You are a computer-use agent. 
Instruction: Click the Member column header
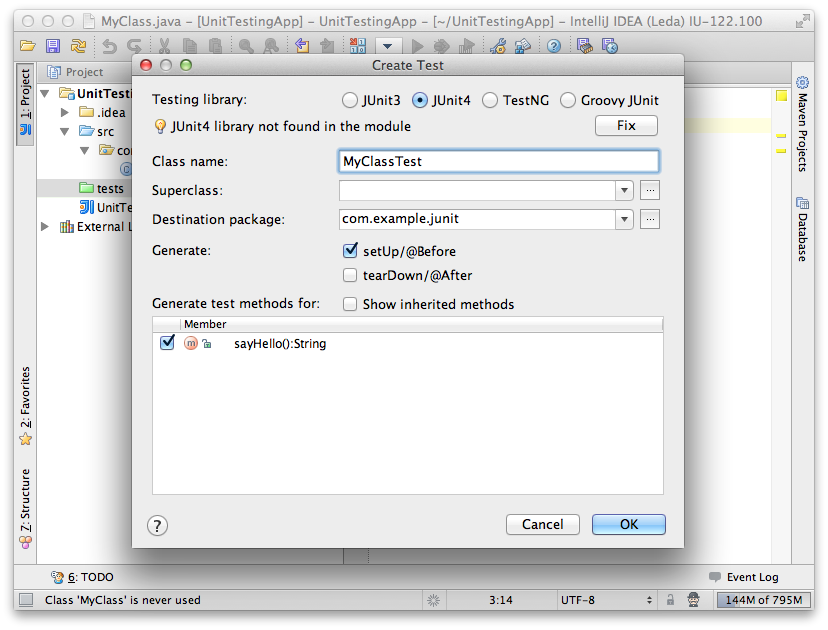421,324
